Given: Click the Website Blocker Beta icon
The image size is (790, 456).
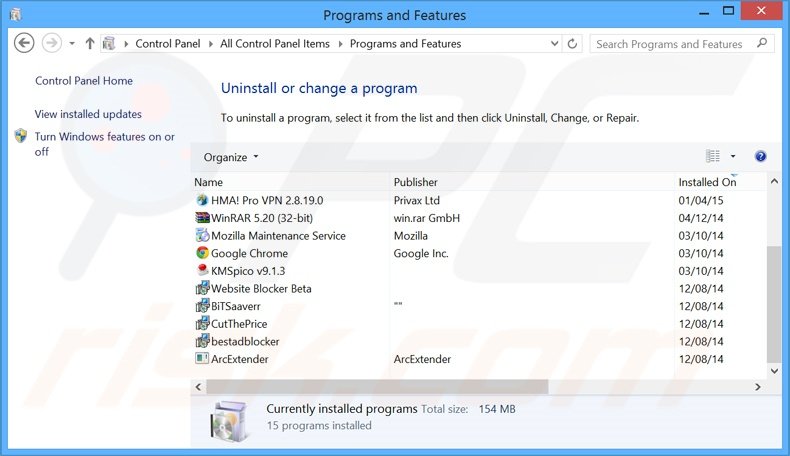Looking at the screenshot, I should click(202, 288).
